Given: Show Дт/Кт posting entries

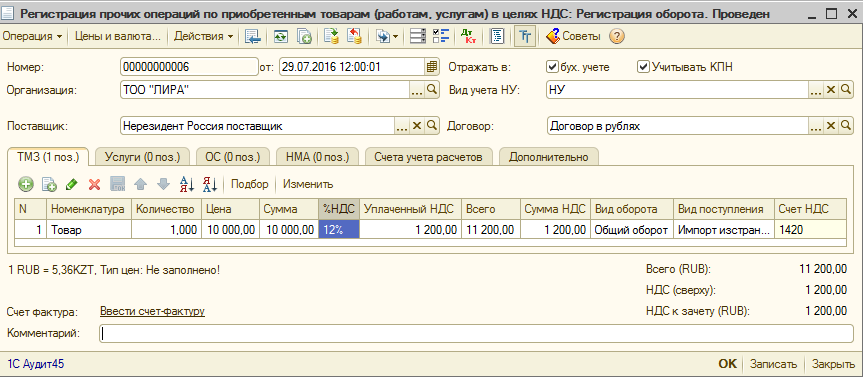Looking at the screenshot, I should pos(468,37).
